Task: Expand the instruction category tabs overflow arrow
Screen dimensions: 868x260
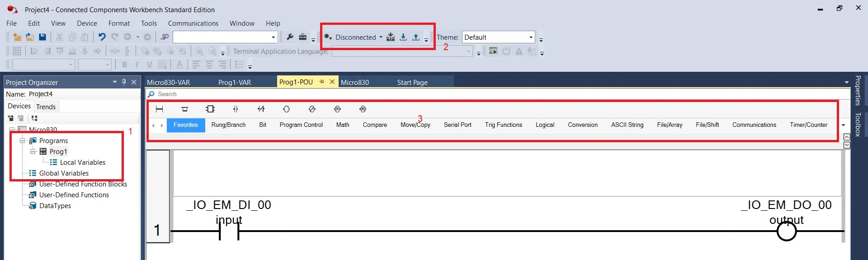Action: click(x=843, y=125)
